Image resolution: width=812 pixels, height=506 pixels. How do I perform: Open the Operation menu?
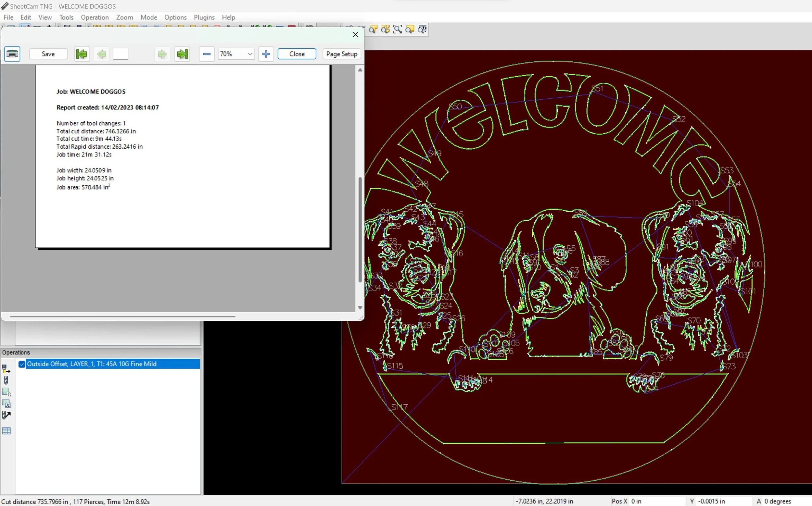95,18
